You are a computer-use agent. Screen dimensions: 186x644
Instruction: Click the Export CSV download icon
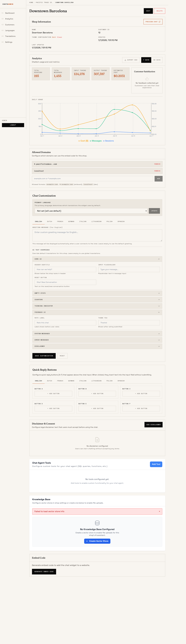click(125, 60)
